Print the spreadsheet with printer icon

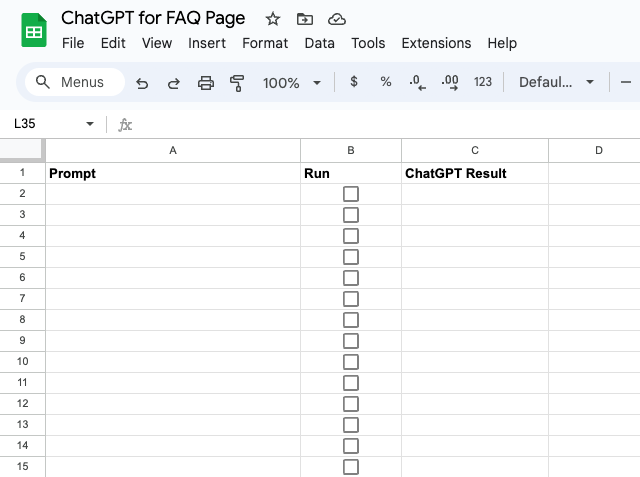click(x=206, y=83)
